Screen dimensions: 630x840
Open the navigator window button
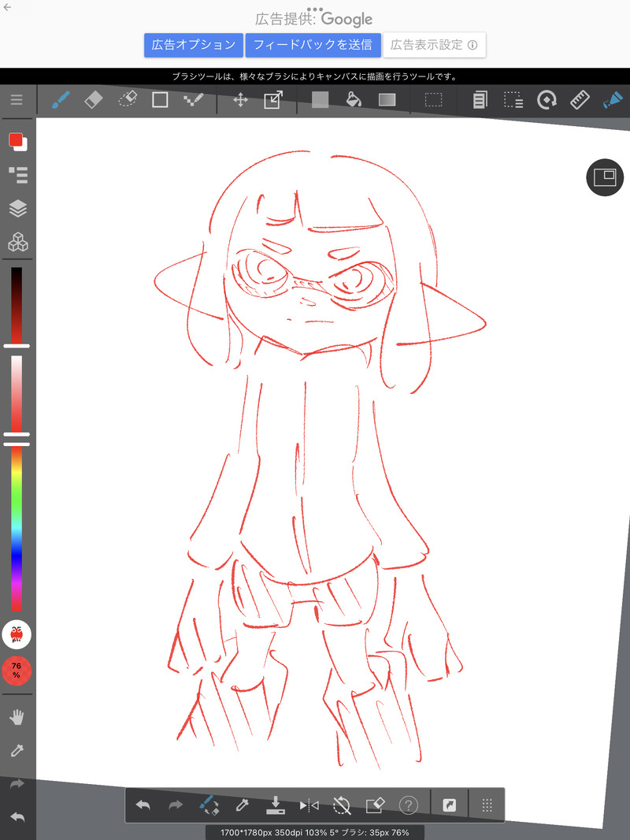[605, 177]
